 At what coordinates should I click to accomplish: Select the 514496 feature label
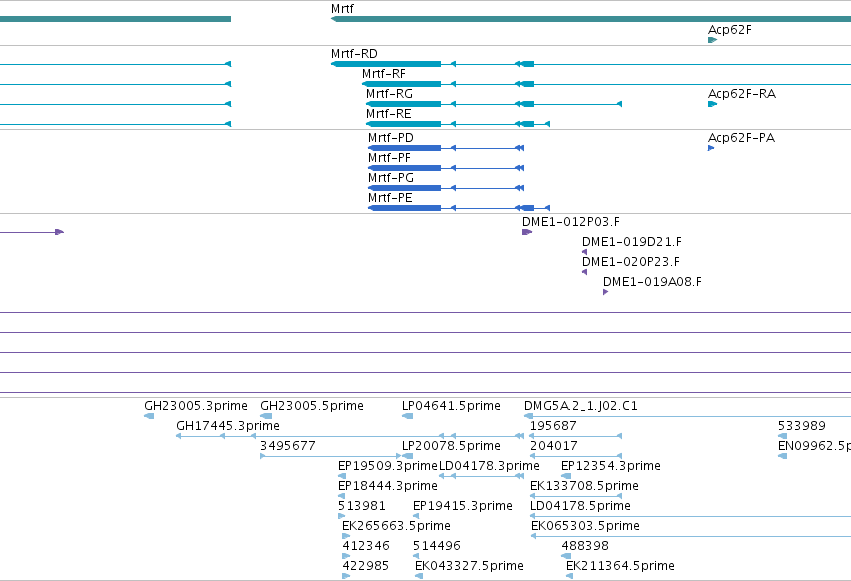coord(437,546)
